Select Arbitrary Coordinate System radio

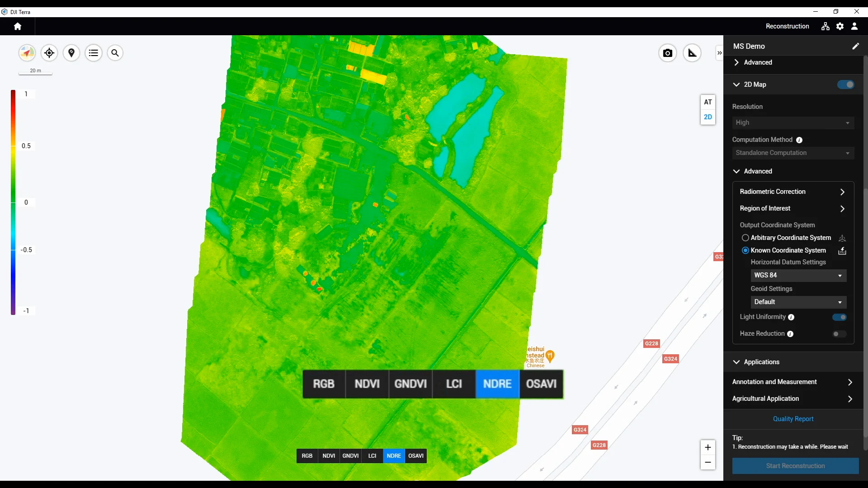click(x=745, y=238)
